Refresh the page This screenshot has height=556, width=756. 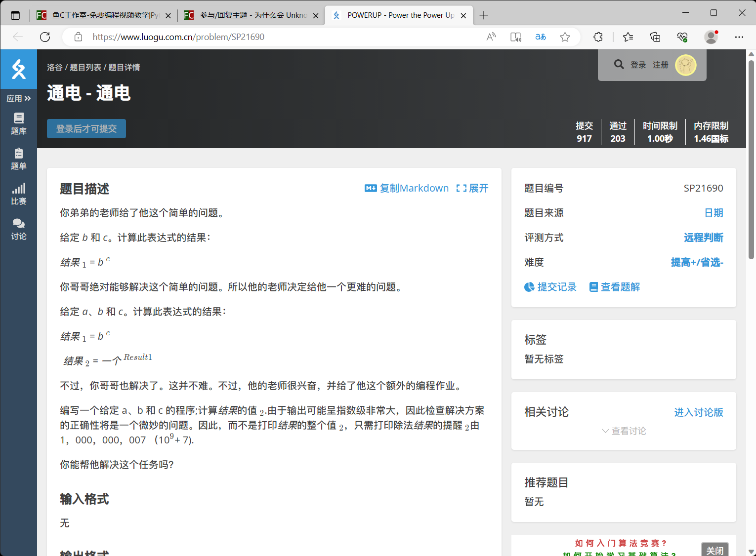(x=45, y=37)
